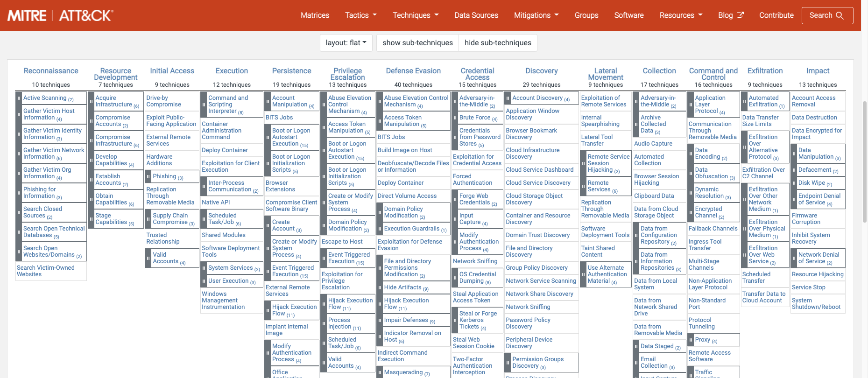Viewport: 868px width, 378px height.
Task: Click the magnifier icon in the Search button
Action: pos(840,15)
